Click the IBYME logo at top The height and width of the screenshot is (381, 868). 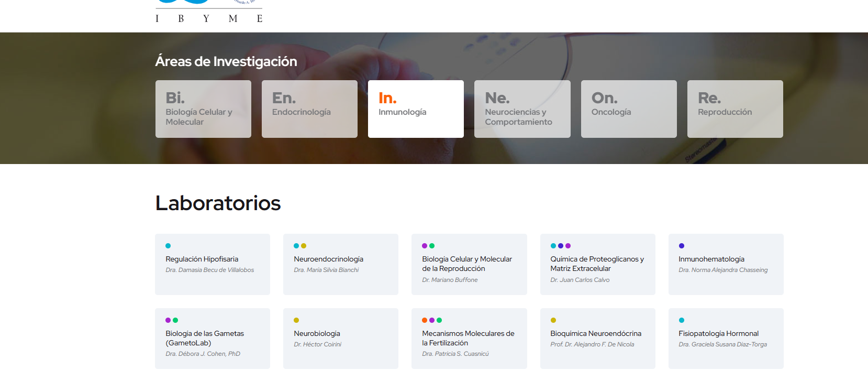pyautogui.click(x=209, y=13)
